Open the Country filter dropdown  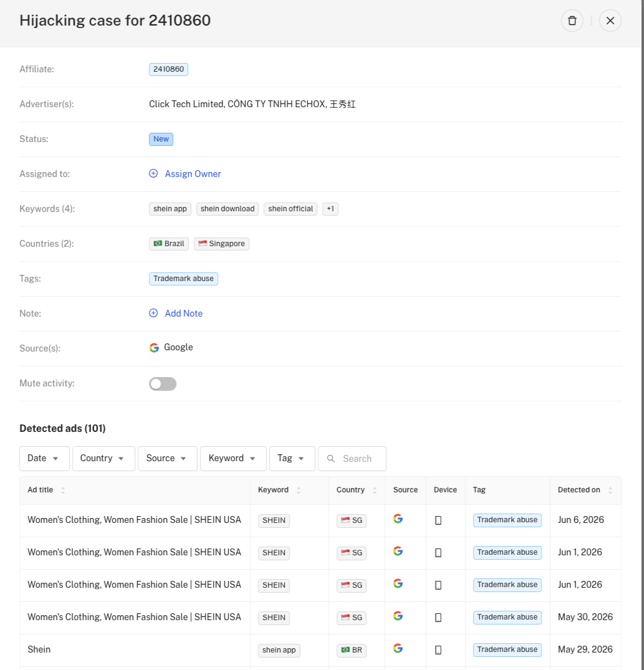pyautogui.click(x=104, y=459)
